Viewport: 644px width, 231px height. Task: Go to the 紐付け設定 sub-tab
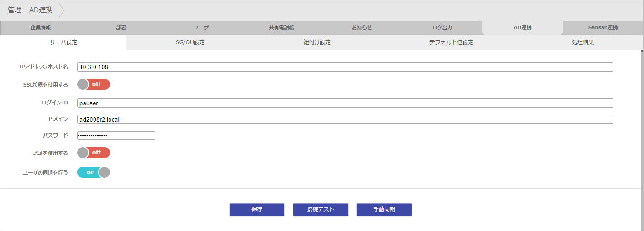(x=317, y=42)
